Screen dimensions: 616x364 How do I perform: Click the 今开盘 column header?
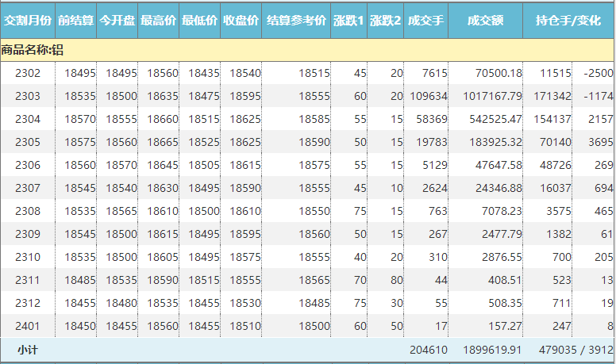click(117, 20)
